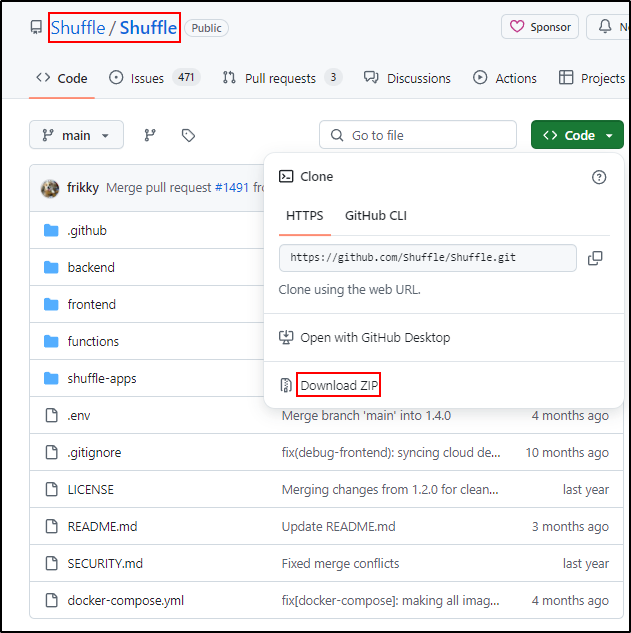Click the folder icon next to backend

pyautogui.click(x=51, y=267)
